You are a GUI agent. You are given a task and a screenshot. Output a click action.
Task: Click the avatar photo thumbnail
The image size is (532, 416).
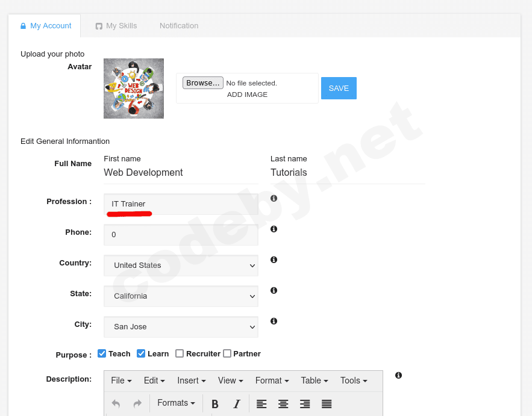tap(133, 88)
